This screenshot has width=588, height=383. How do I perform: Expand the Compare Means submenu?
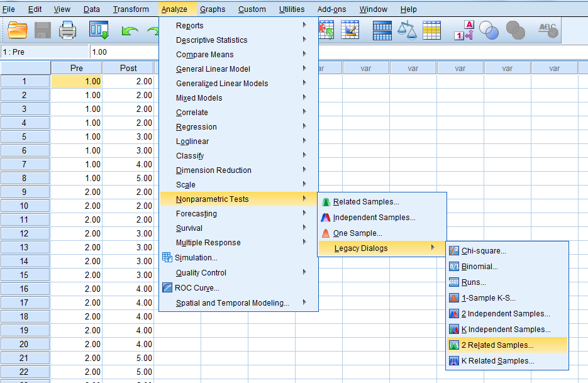click(x=204, y=55)
